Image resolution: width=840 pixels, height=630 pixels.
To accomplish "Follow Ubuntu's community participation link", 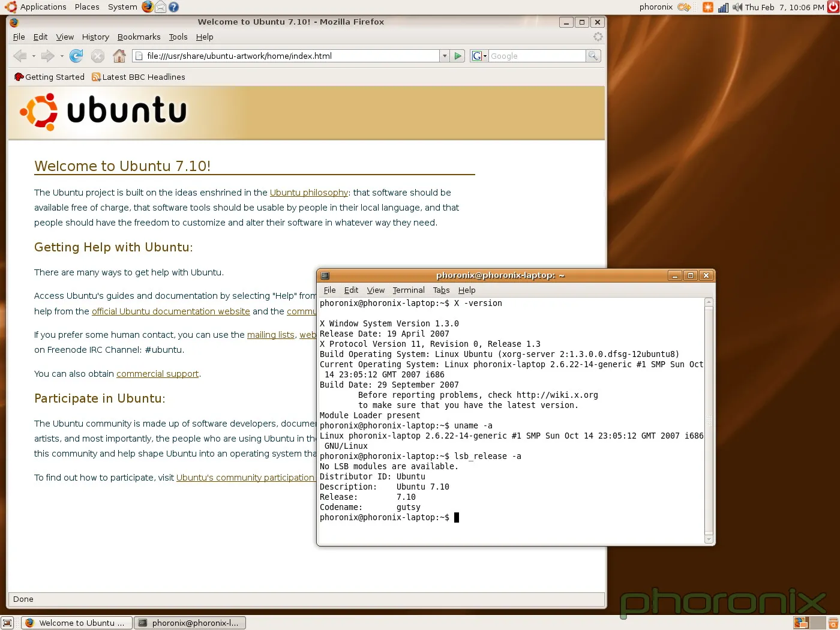I will (x=245, y=478).
